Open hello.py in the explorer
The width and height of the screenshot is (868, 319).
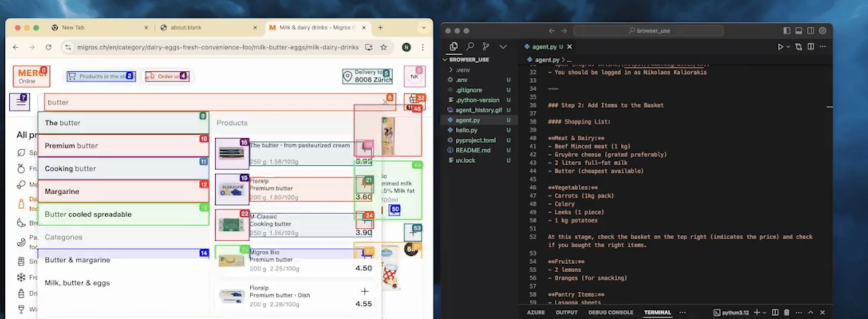pyautogui.click(x=466, y=130)
